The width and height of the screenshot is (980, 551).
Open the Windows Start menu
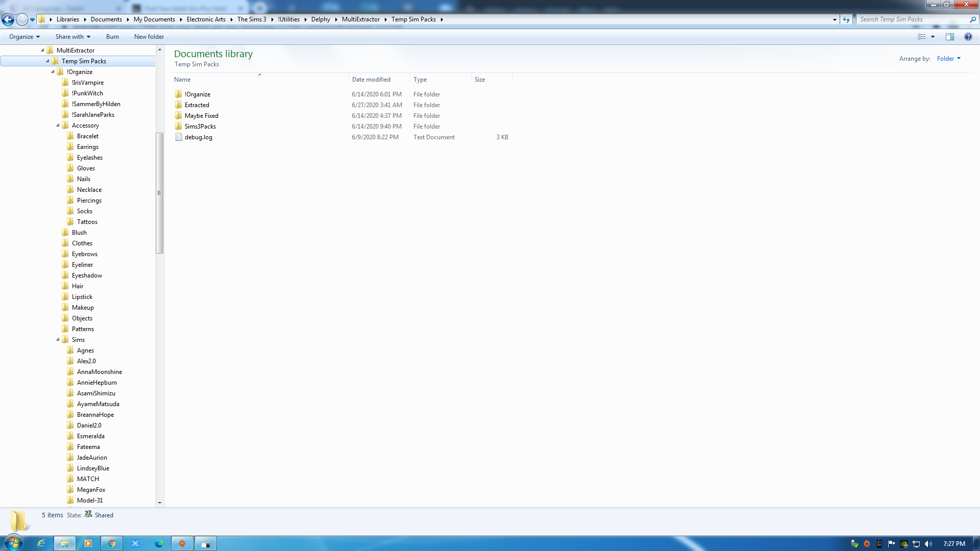click(x=14, y=543)
